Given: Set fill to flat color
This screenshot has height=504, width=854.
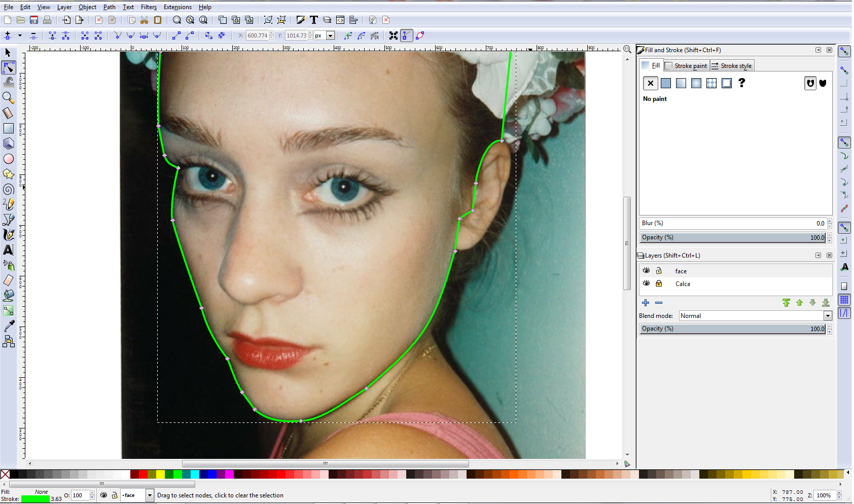Looking at the screenshot, I should [666, 83].
